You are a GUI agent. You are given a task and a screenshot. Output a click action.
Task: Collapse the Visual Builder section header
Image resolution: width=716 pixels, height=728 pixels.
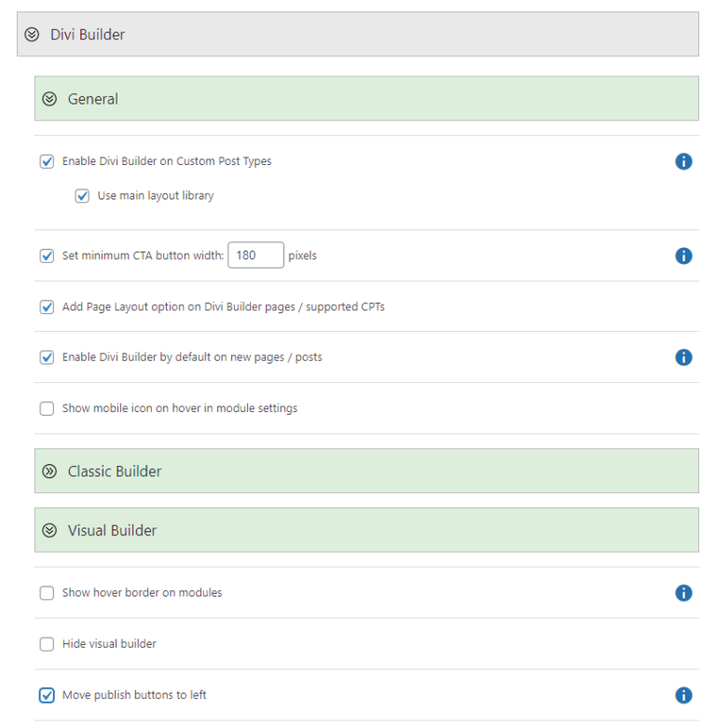[x=366, y=530]
